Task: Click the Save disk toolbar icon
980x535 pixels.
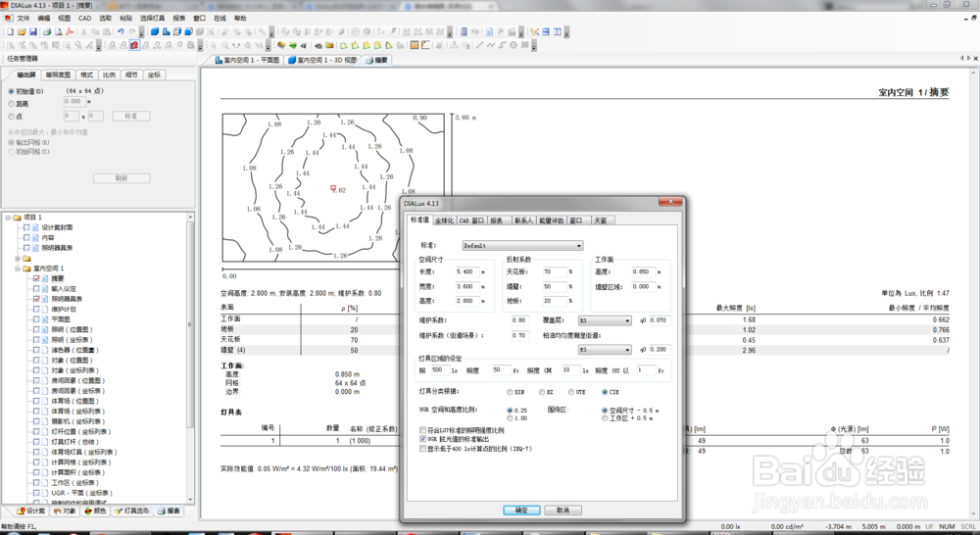Action: (x=33, y=32)
